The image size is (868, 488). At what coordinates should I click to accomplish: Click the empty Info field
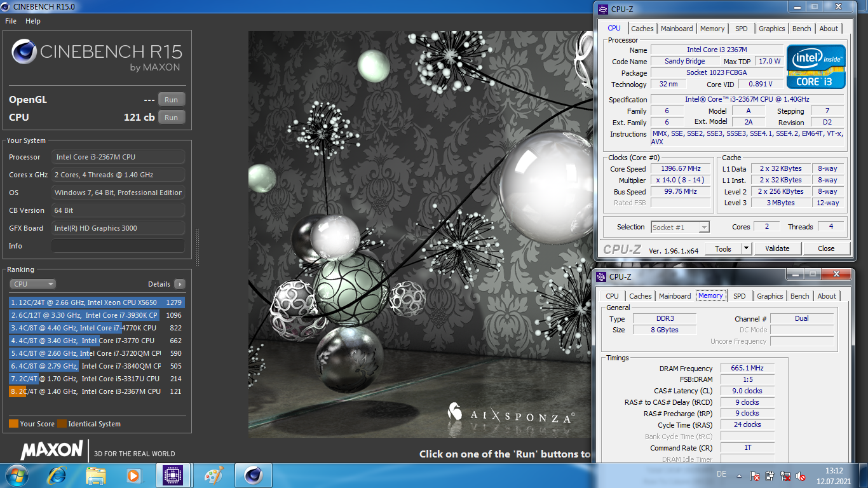click(x=118, y=246)
